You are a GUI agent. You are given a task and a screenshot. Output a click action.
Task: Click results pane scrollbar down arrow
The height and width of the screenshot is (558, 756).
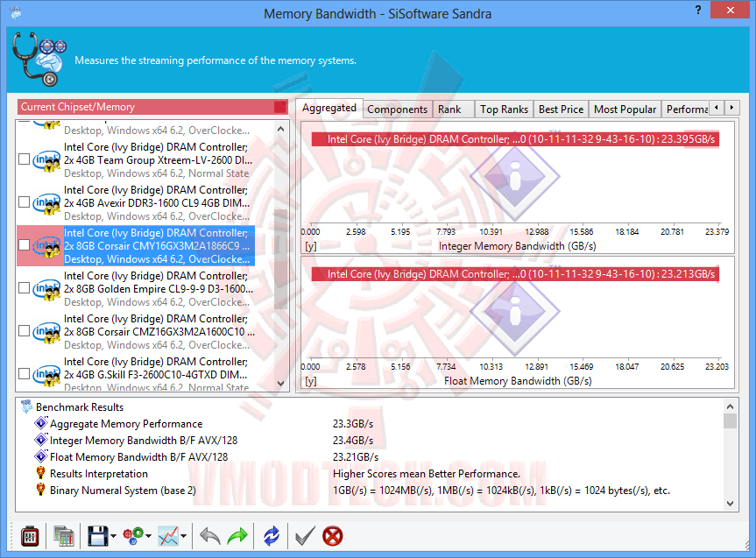point(730,504)
